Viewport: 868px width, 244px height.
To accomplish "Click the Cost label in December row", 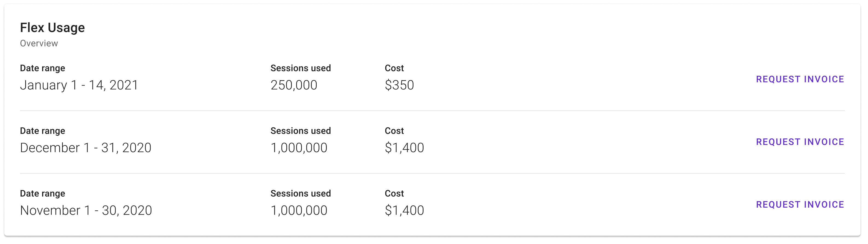I will pyautogui.click(x=394, y=131).
